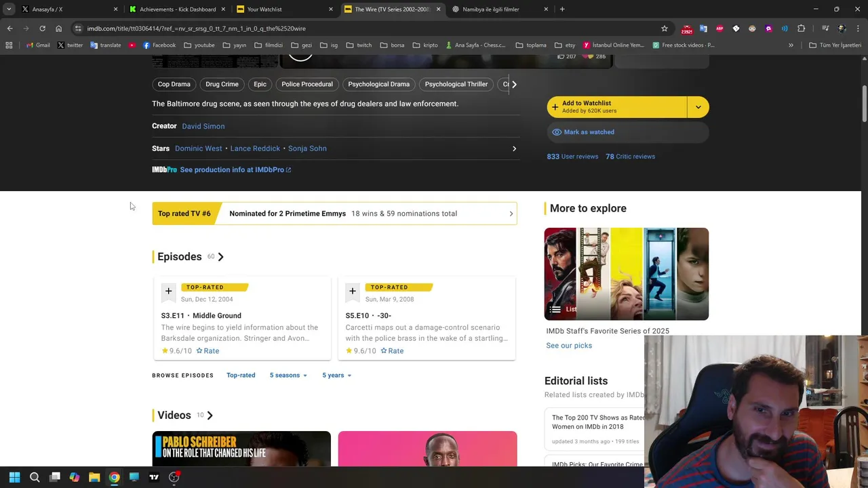Open creator David Simon's page
Screen dimensions: 868x488
tap(203, 126)
